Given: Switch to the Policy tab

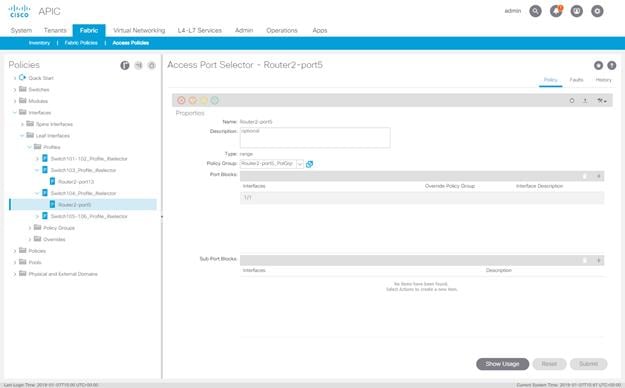Looking at the screenshot, I should [550, 80].
